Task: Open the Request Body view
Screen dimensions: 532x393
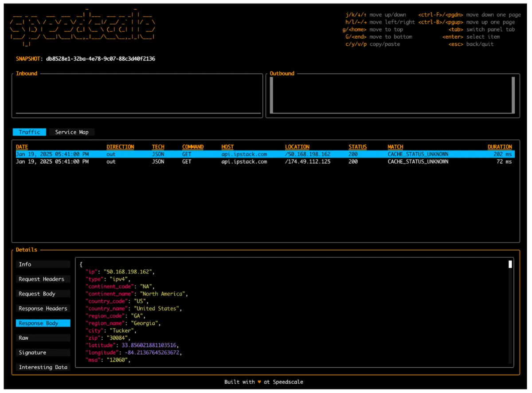Action: click(43, 293)
